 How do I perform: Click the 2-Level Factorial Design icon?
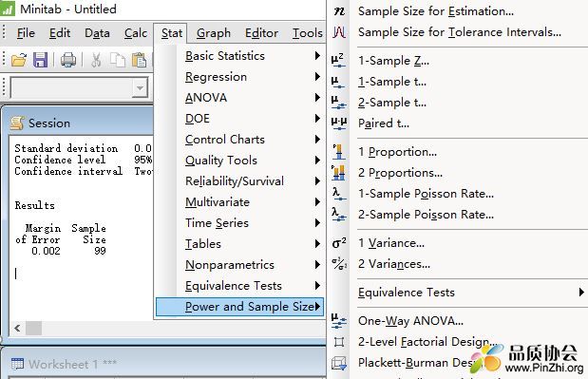point(338,342)
